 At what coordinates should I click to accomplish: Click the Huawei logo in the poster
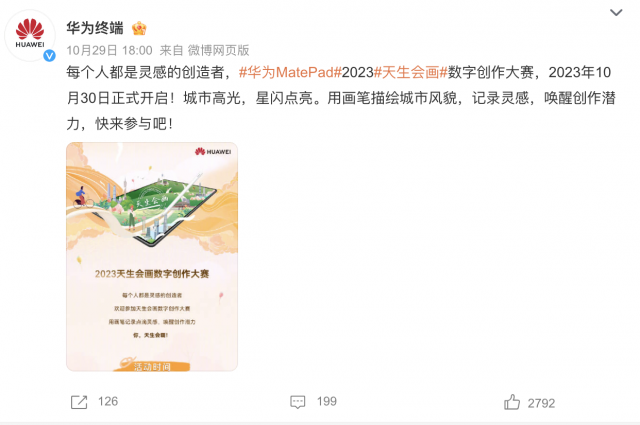point(213,151)
